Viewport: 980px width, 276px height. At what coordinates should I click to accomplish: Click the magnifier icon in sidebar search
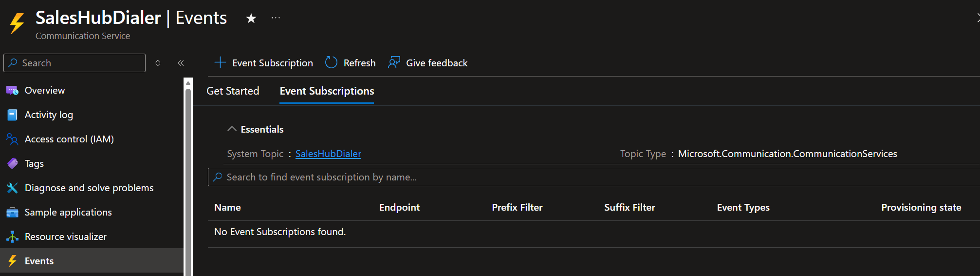pos(13,63)
